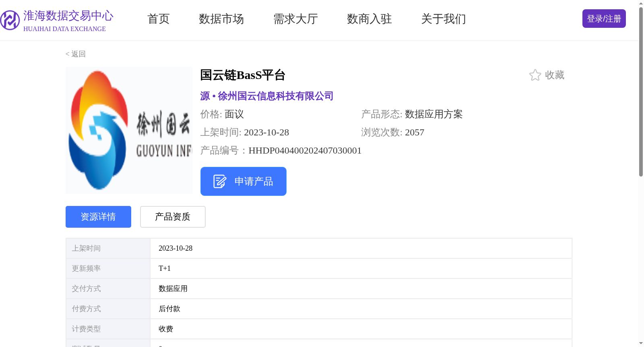Click the product title 国云链BasS平台
The height and width of the screenshot is (347, 644).
[243, 75]
